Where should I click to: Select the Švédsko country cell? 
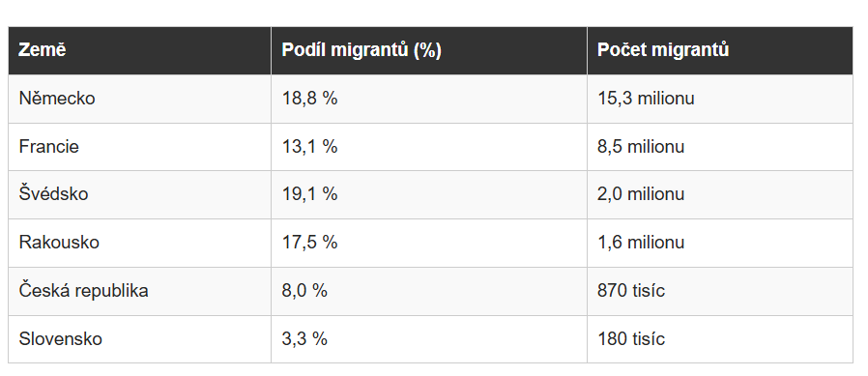click(x=139, y=194)
